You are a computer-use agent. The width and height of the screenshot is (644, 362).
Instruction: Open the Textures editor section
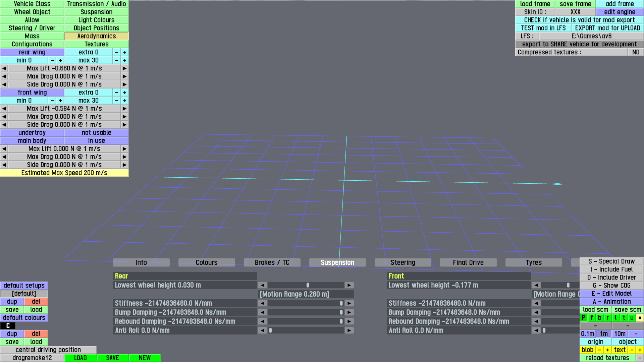(x=96, y=44)
